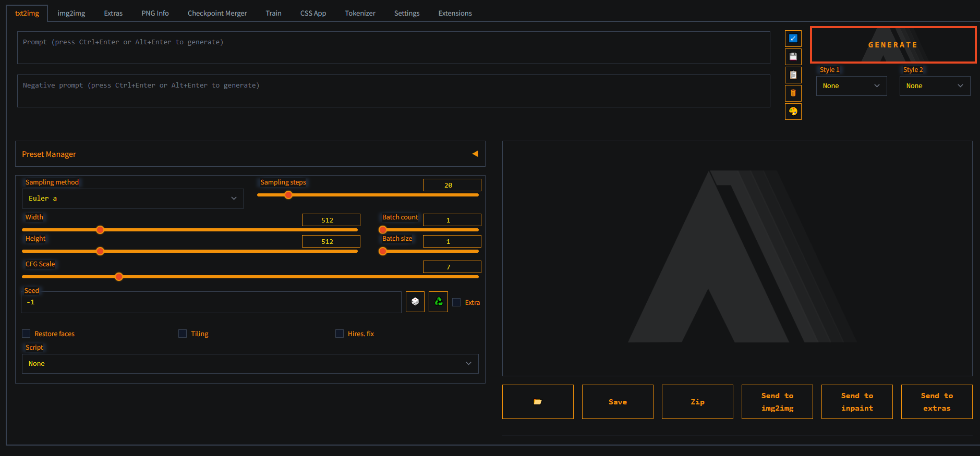Enable the Extra seed checkbox
The width and height of the screenshot is (980, 456).
point(456,302)
